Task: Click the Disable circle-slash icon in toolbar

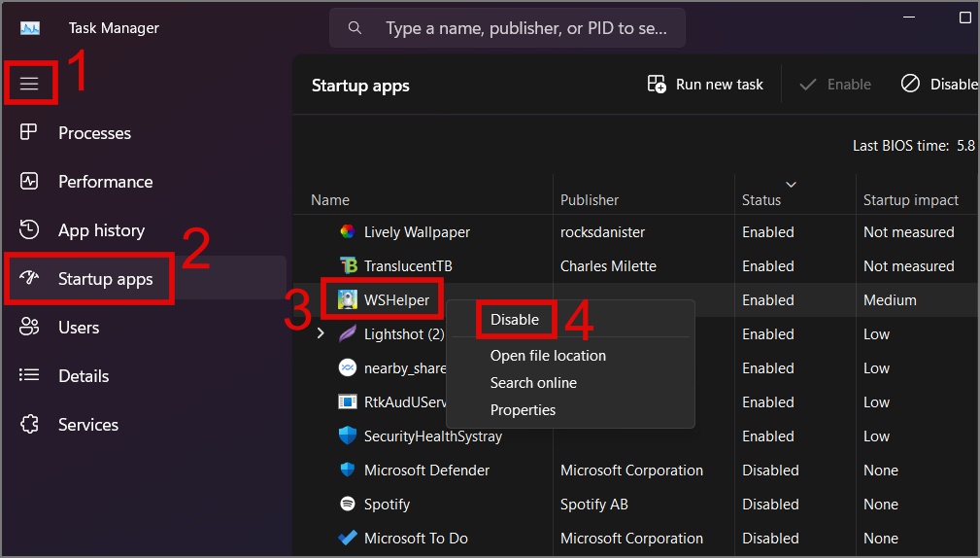Action: pos(910,84)
